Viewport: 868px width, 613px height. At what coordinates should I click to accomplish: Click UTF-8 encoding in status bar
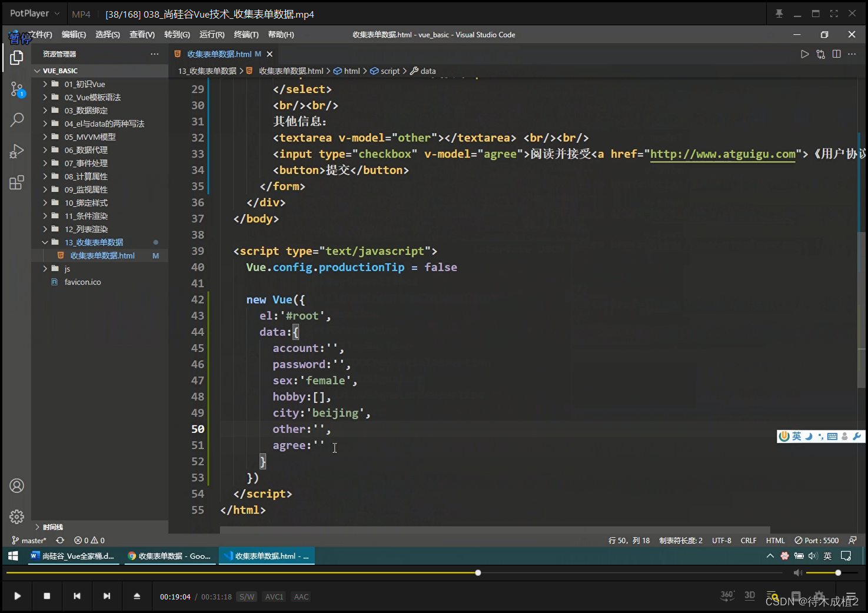point(721,540)
